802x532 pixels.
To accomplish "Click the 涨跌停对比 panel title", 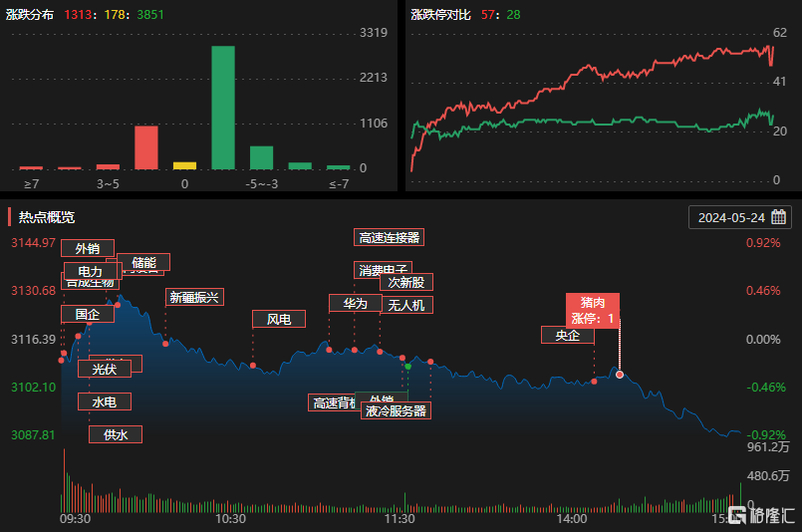I will coord(440,14).
